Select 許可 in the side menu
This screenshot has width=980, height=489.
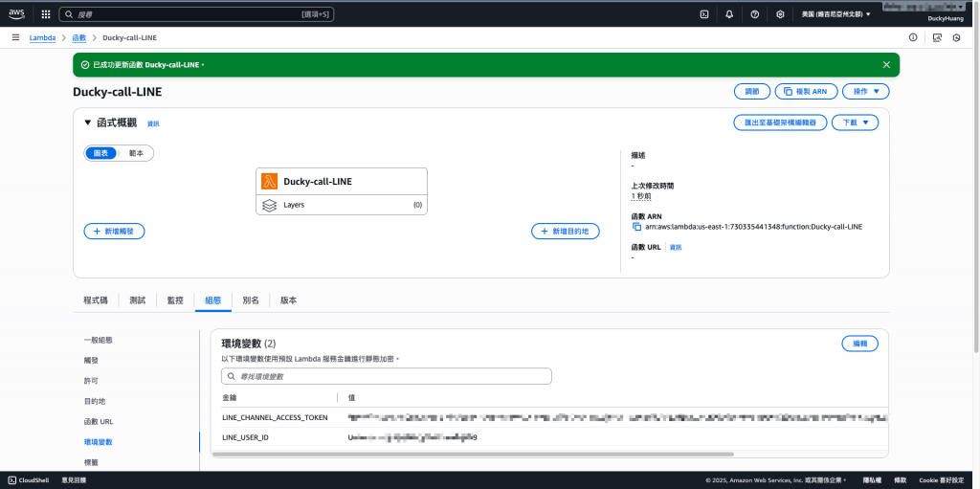click(x=91, y=381)
